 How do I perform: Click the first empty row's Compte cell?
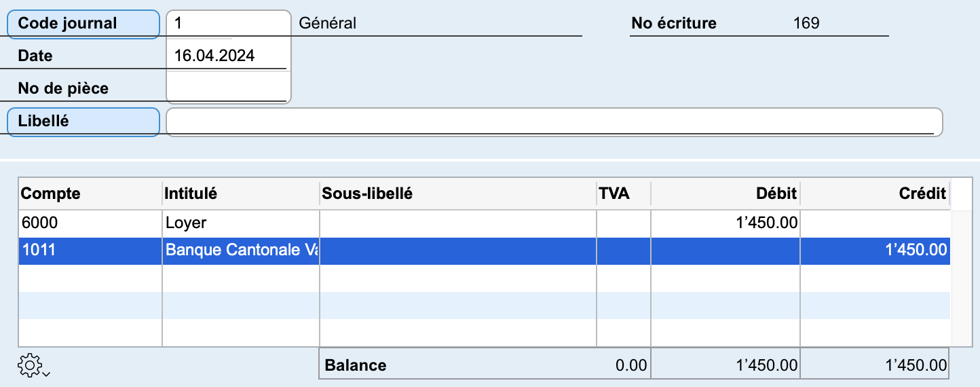coord(90,278)
